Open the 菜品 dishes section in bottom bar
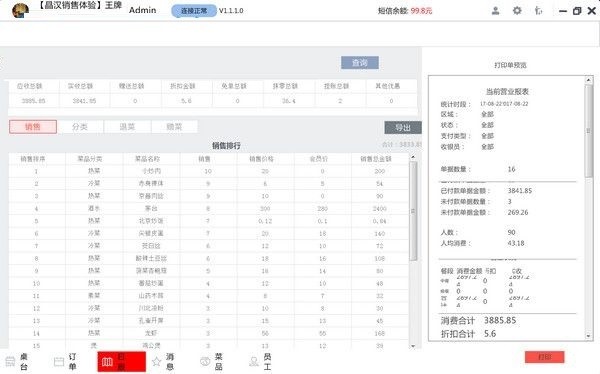 click(212, 361)
